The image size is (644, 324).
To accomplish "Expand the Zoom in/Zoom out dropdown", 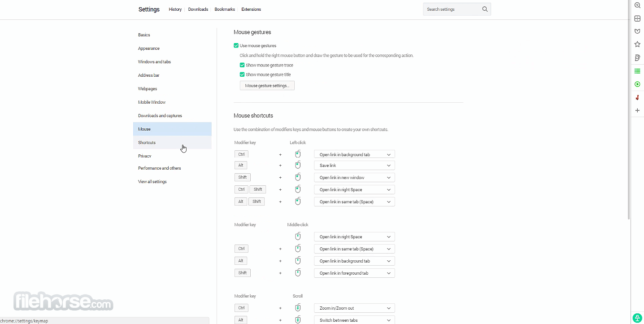I will coord(354,308).
